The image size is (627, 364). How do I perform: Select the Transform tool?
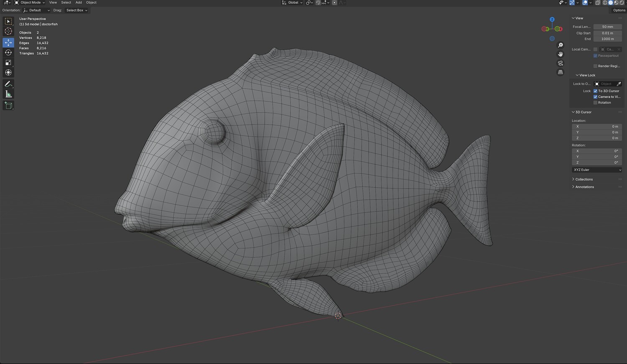(x=8, y=73)
